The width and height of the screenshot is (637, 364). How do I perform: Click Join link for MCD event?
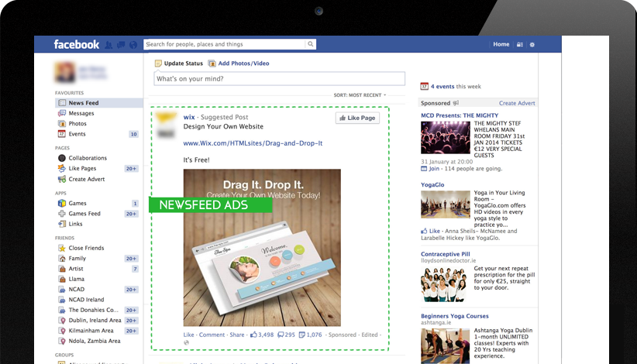(x=434, y=168)
